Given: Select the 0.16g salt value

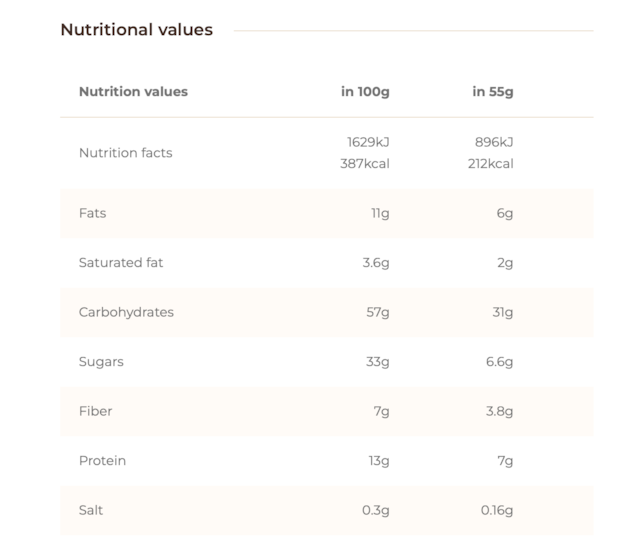Looking at the screenshot, I should tap(497, 510).
